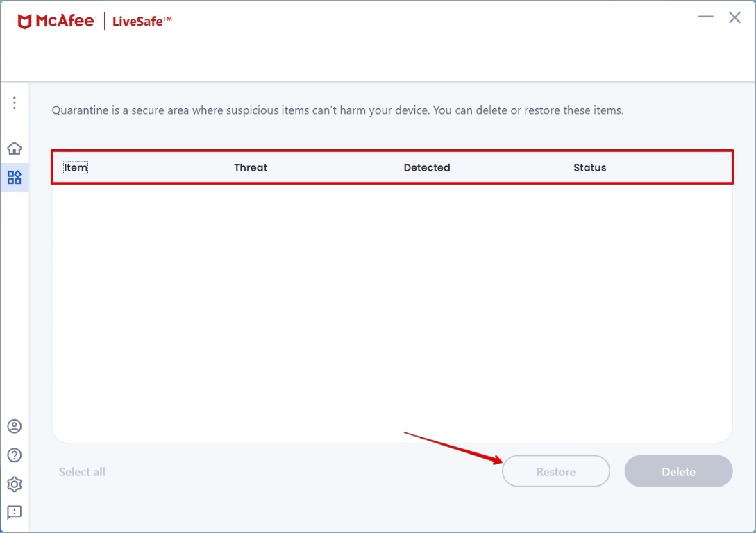Open the three-dot sidebar menu
This screenshot has height=533, width=756.
coord(15,103)
